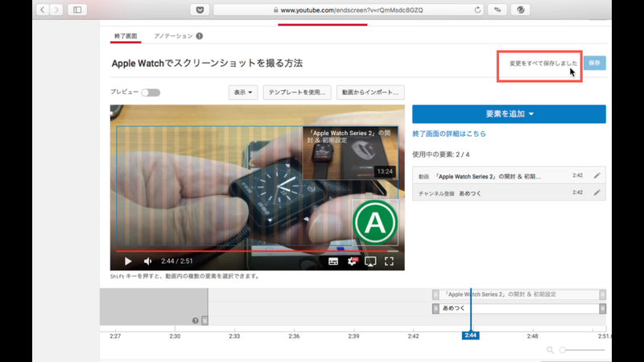Image resolution: width=644 pixels, height=362 pixels.
Task: Toggle the プレビュー switch
Action: click(x=151, y=93)
